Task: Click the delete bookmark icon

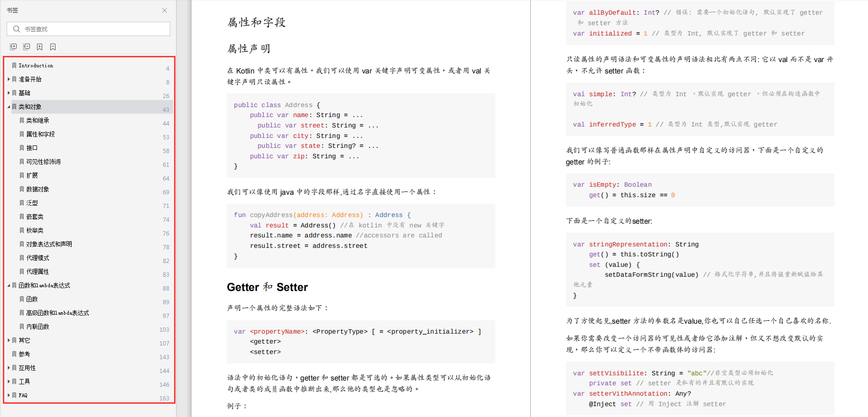Action: (53, 47)
